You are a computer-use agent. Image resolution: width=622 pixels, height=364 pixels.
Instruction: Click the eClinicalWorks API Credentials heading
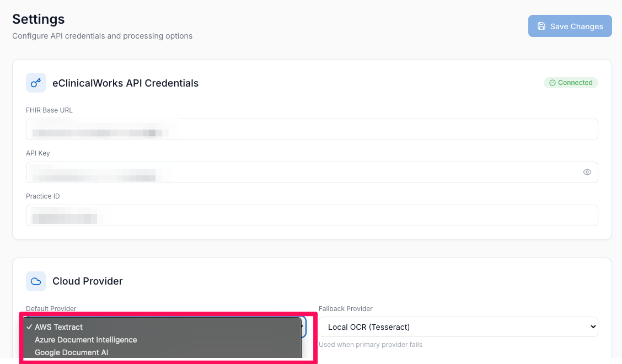click(125, 83)
